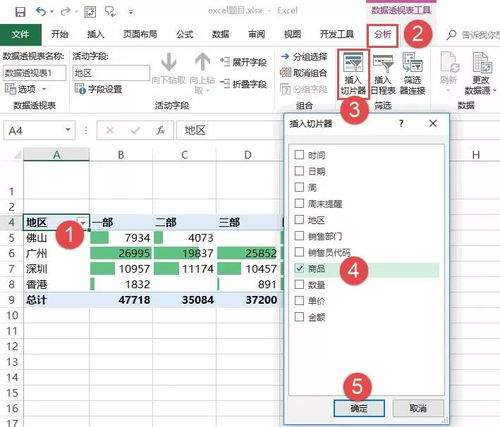Check the 金额 checkbox
500x427 pixels.
coord(299,317)
